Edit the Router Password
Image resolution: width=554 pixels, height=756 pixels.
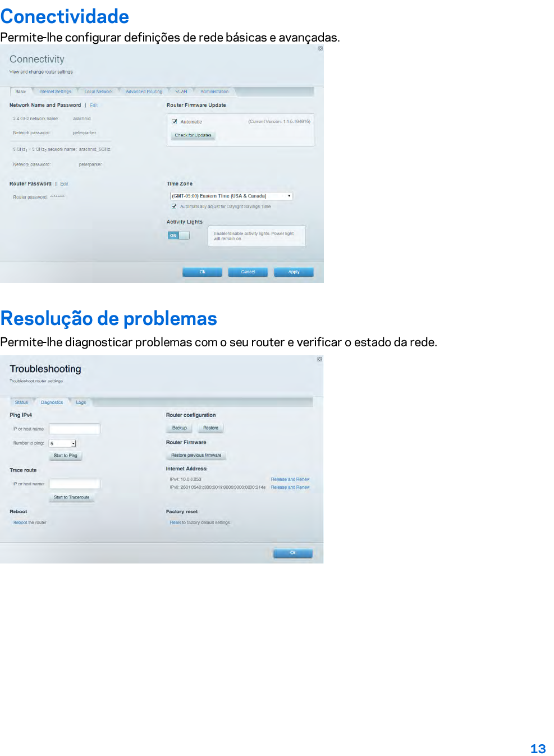[x=64, y=184]
